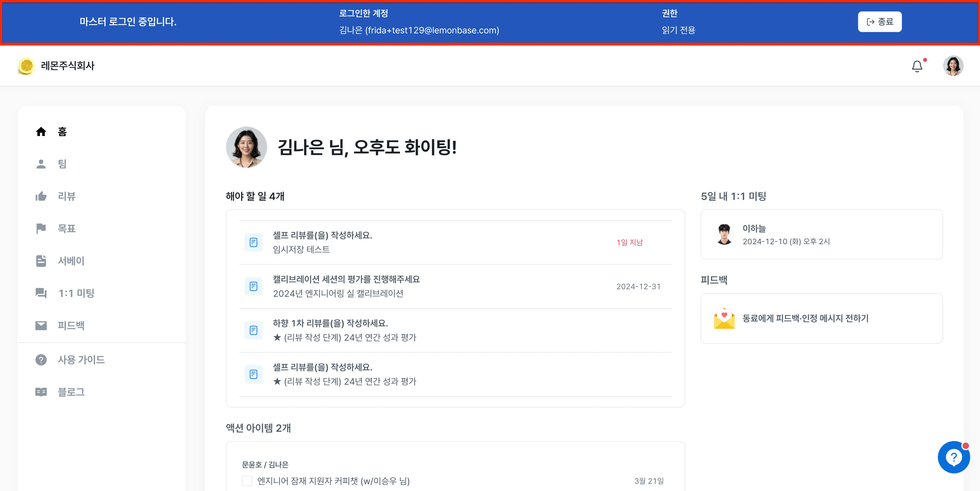Click the open book icon for 블로그
The width and height of the screenshot is (980, 491).
pyautogui.click(x=41, y=392)
